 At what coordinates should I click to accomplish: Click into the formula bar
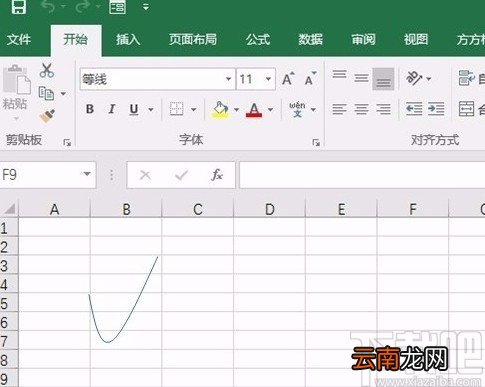[x=362, y=175]
